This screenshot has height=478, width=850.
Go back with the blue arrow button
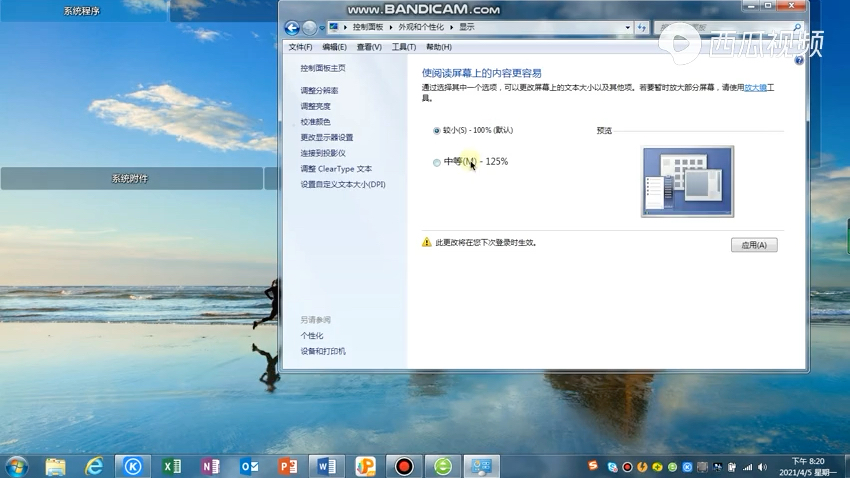pyautogui.click(x=292, y=28)
